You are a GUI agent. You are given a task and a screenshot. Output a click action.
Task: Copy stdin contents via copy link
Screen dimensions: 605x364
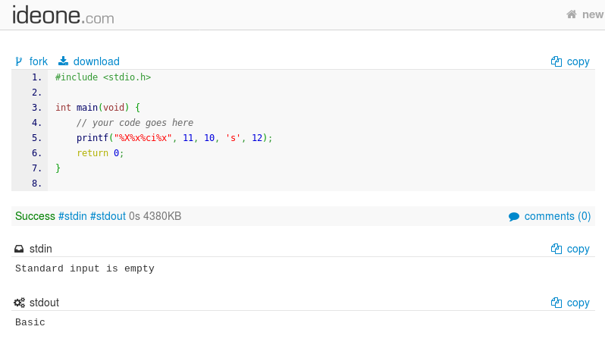(x=578, y=249)
